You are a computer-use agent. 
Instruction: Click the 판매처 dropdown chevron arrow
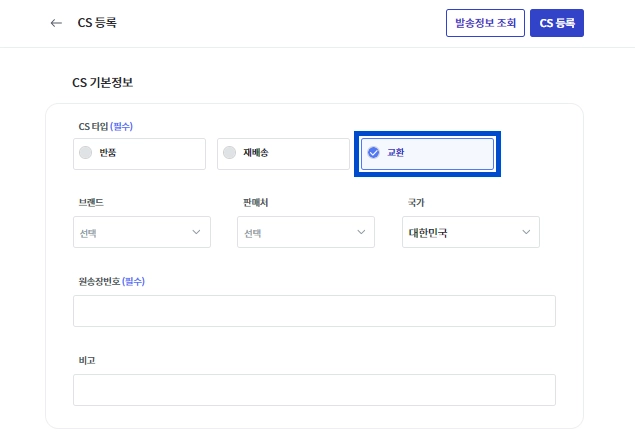(361, 232)
